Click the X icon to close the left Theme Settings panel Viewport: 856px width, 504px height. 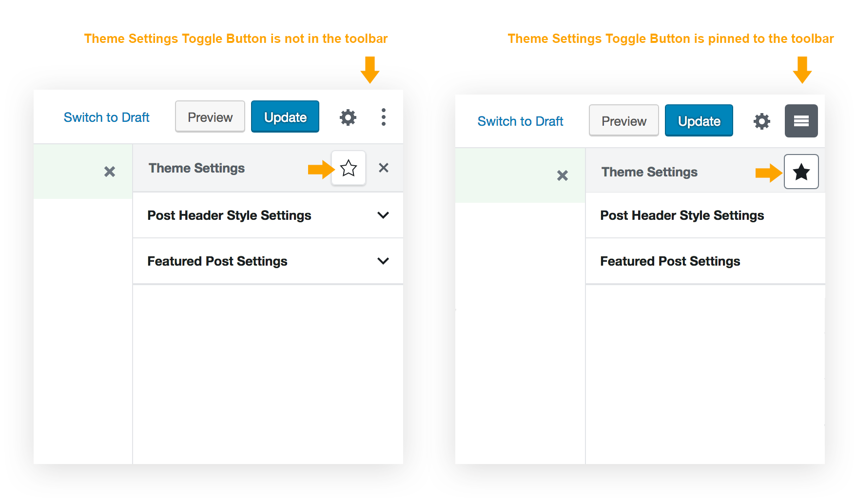click(x=384, y=168)
